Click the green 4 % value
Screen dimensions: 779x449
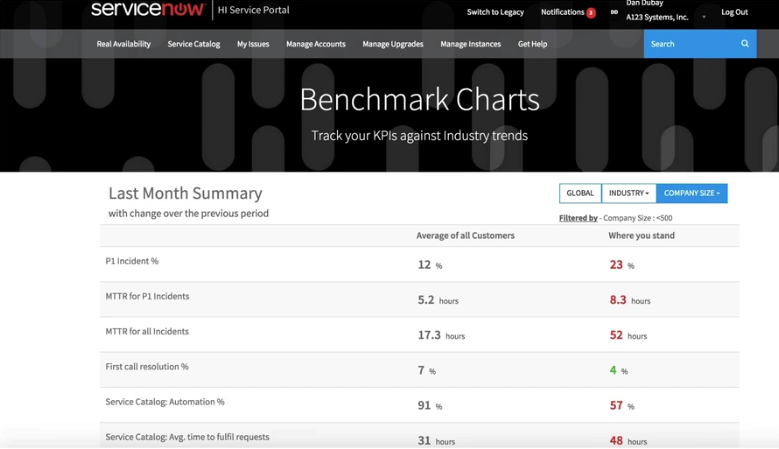coord(619,371)
